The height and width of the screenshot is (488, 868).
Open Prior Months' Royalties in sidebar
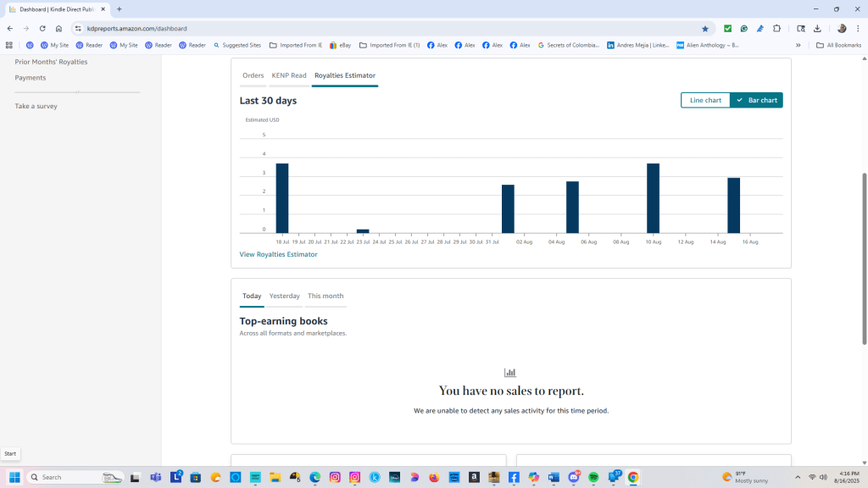point(51,62)
